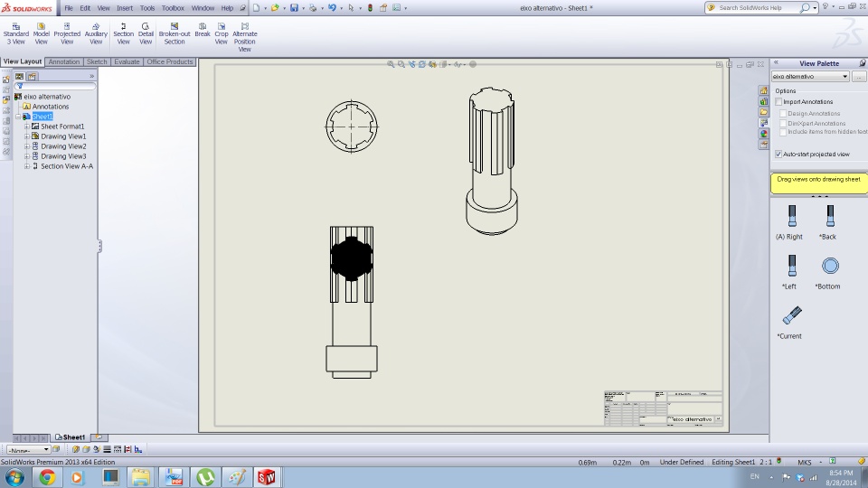
Task: Open the Toolbox menu
Action: point(173,8)
